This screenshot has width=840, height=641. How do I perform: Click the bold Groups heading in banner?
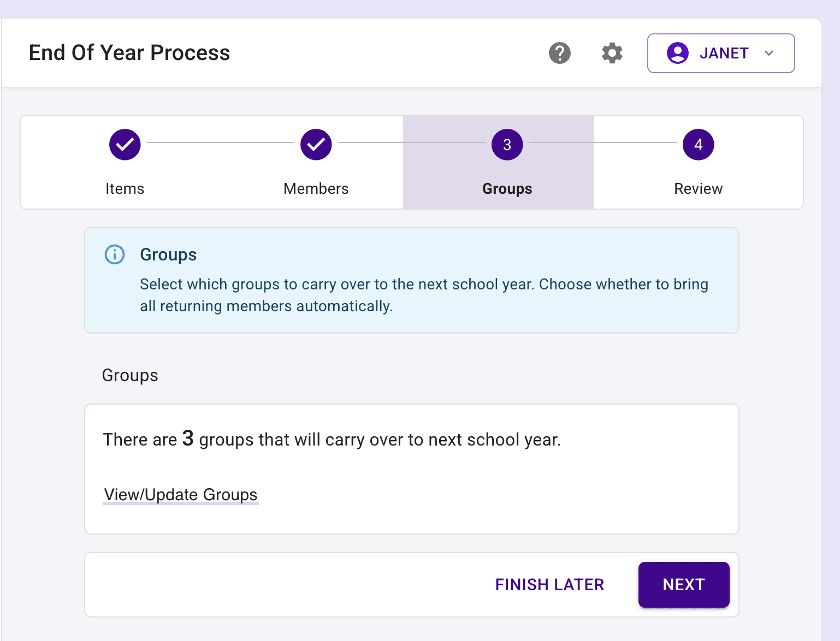point(168,254)
